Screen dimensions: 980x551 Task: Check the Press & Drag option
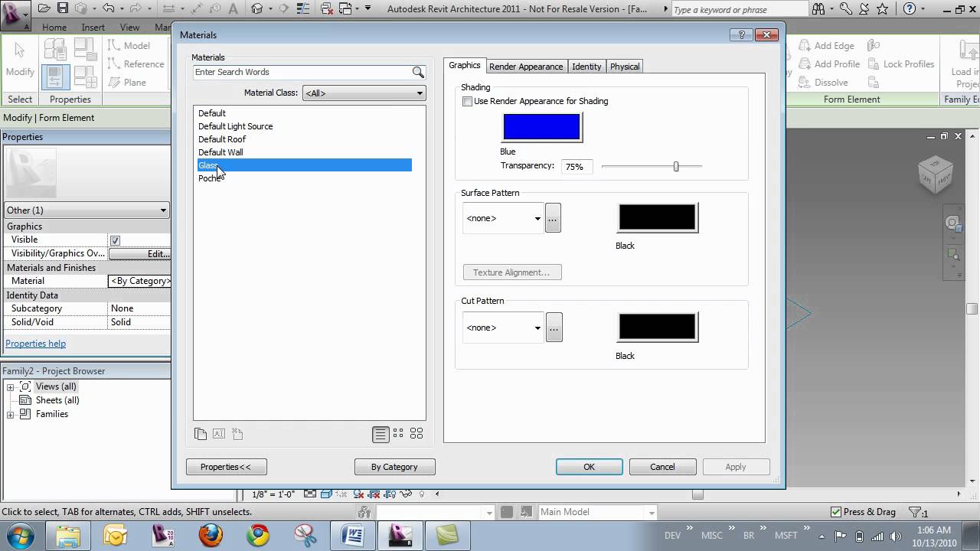tap(835, 511)
